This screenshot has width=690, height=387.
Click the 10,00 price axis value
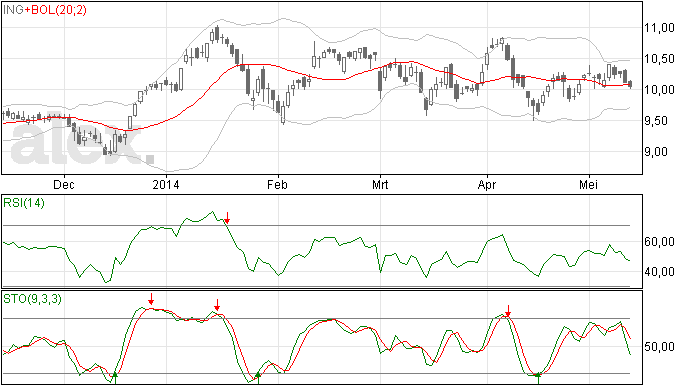tap(659, 90)
